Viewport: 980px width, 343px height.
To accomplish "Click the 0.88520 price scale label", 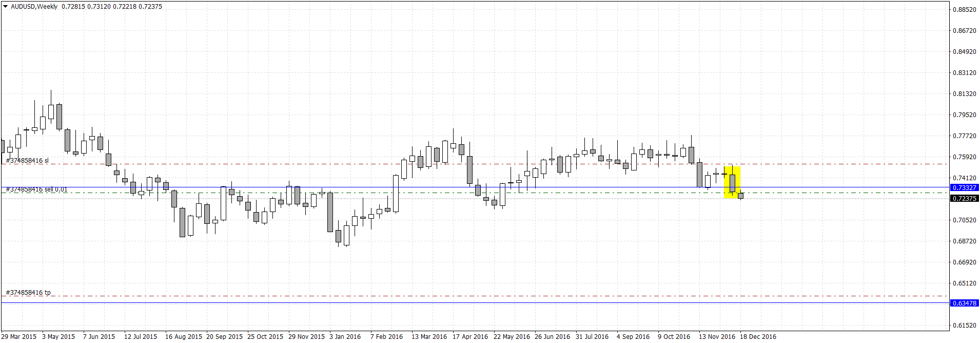I will tap(965, 10).
